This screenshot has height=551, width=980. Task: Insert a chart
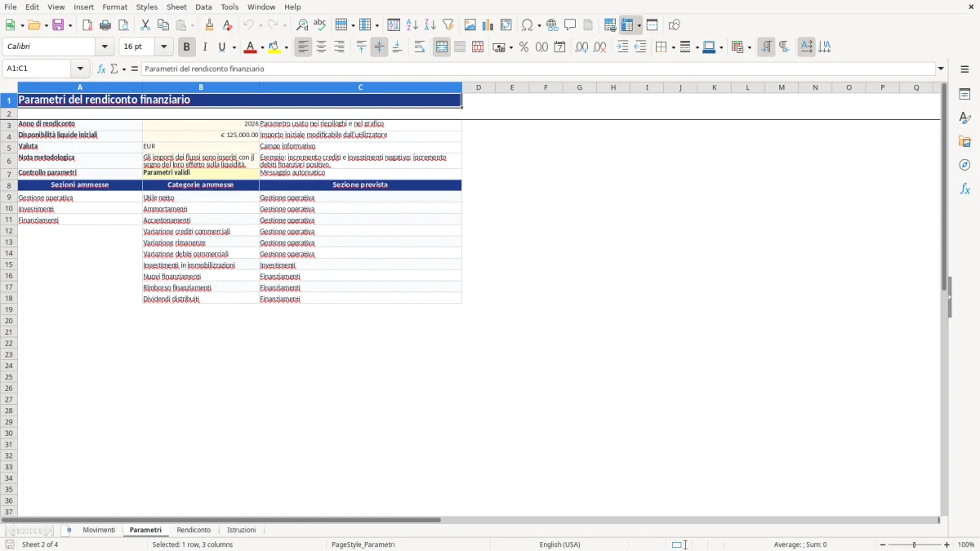488,25
